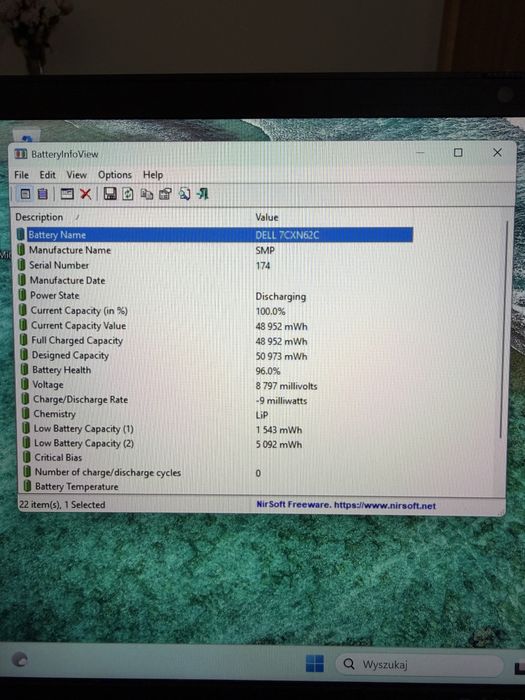Click battery icon beside Battery Health row
Image resolution: width=525 pixels, height=700 pixels.
(25, 369)
